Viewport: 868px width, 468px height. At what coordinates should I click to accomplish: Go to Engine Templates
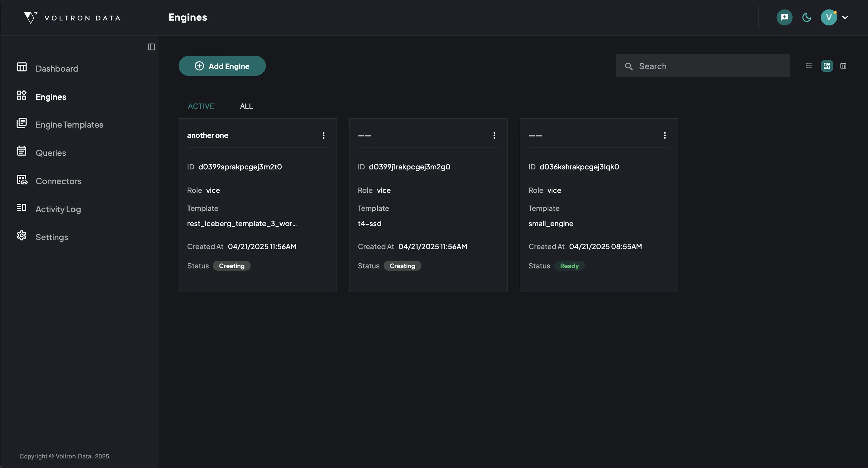[x=69, y=125]
